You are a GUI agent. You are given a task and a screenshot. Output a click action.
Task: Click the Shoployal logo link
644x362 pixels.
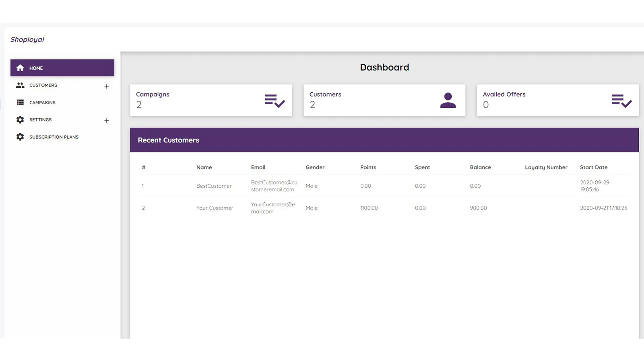27,39
